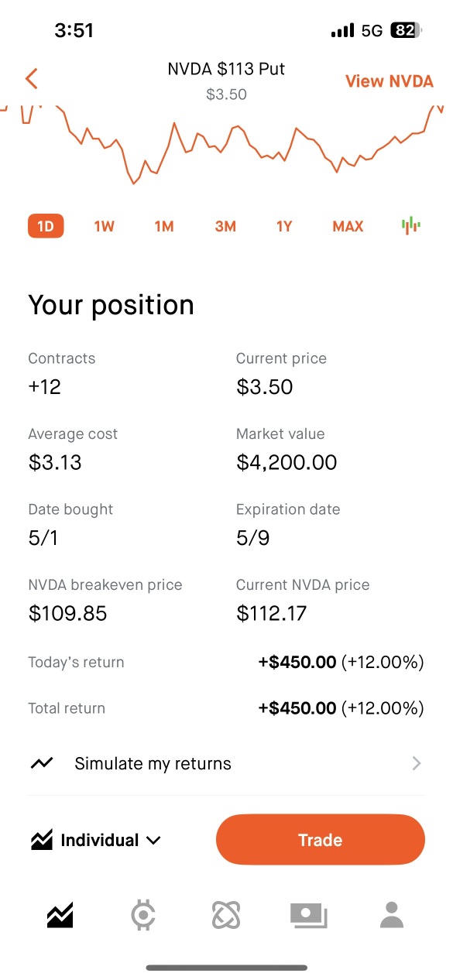Open the atom-shaped explore tab icon
Screen dimensions: 453x980
226,915
